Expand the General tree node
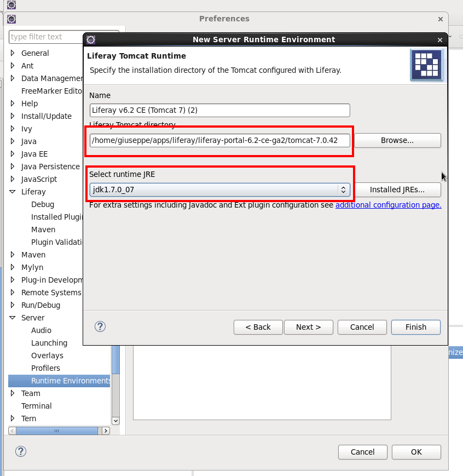This screenshot has width=463, height=476. click(13, 53)
